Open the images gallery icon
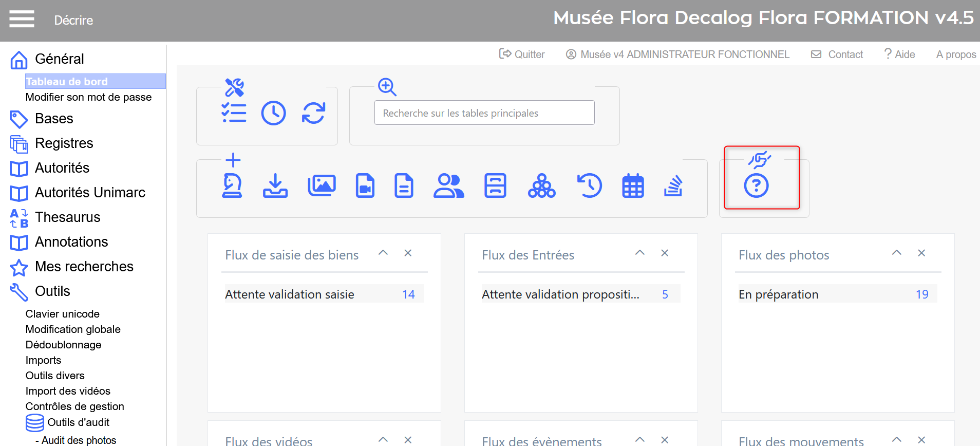This screenshot has width=980, height=446. (322, 185)
